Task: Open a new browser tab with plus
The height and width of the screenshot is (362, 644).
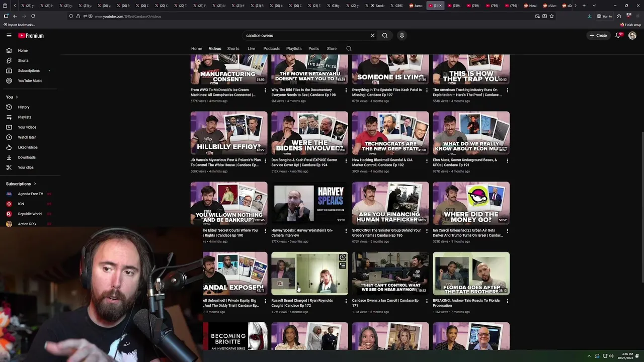Action: [x=584, y=6]
